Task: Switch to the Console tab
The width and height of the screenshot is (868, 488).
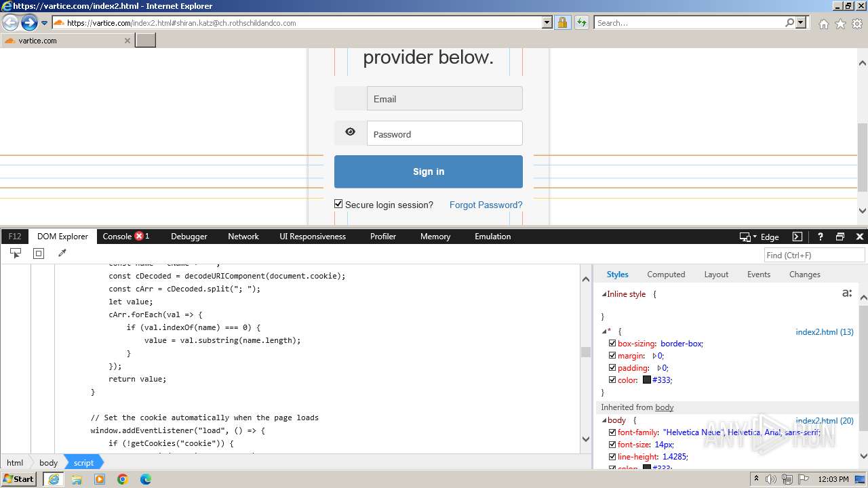Action: click(x=125, y=237)
